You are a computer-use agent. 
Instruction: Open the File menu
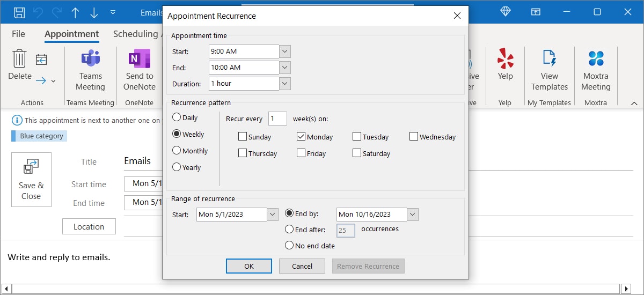[x=18, y=34]
